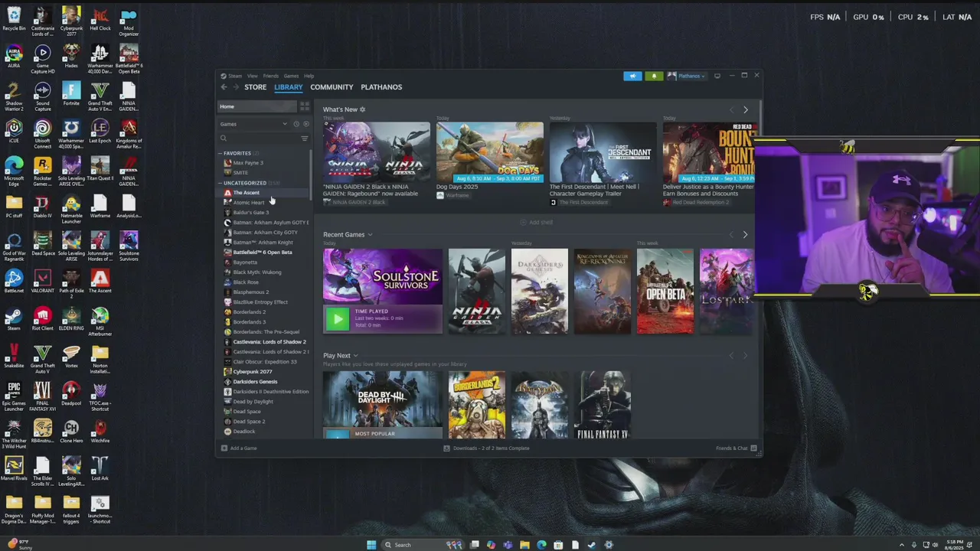The width and height of the screenshot is (980, 551).
Task: Open the Steam desktop shortcut
Action: point(14,320)
